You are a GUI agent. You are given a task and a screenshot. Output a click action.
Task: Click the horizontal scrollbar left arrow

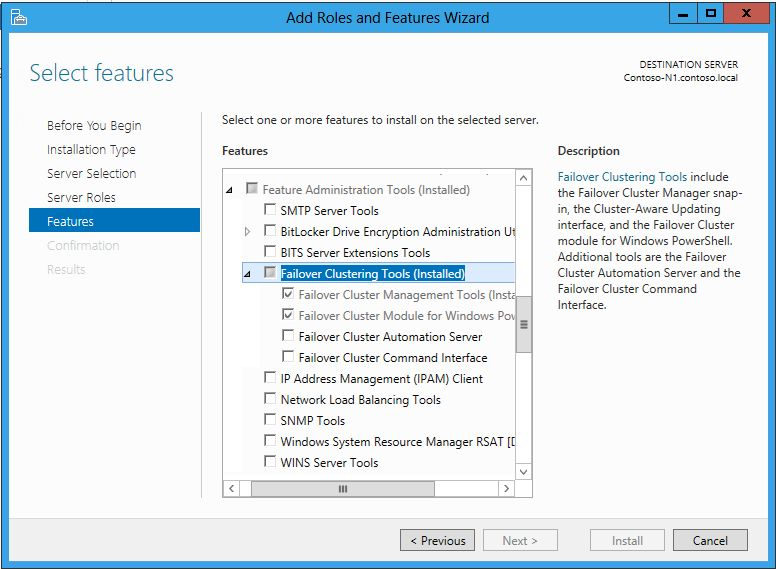(232, 488)
